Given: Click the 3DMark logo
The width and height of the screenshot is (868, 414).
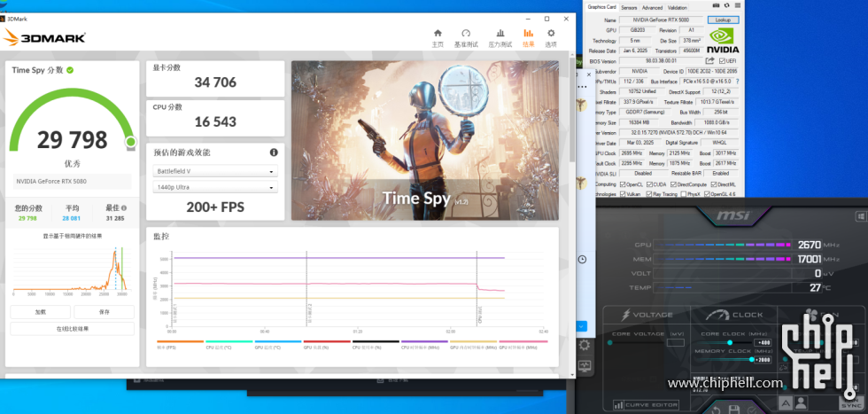Looking at the screenshot, I should [44, 38].
